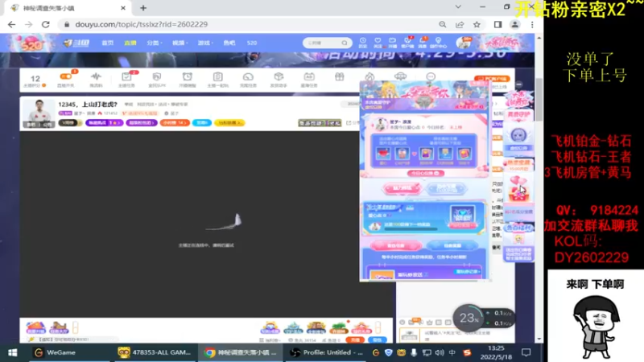Click stream title 12345, 上山打老虎?
Viewport: 644px width, 362px height.
pyautogui.click(x=88, y=105)
